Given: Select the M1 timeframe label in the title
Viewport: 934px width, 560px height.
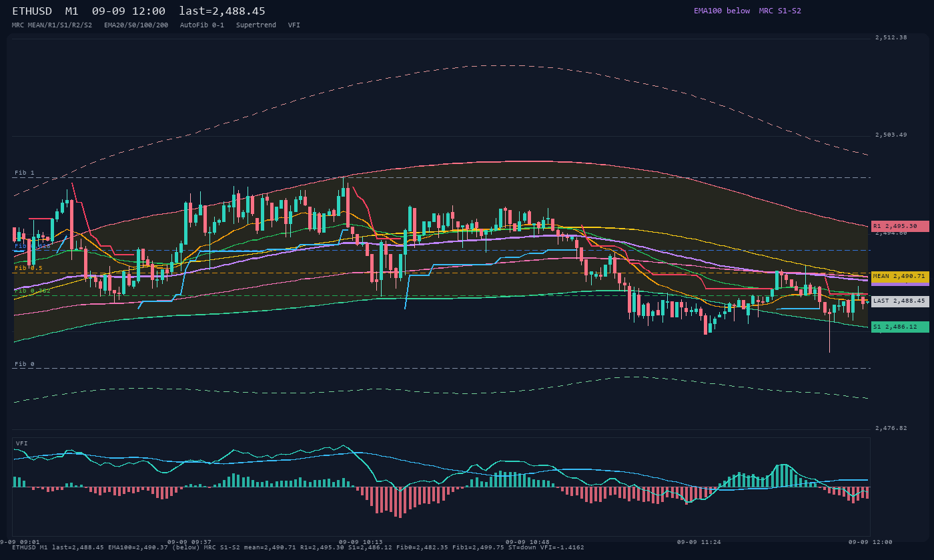Looking at the screenshot, I should [x=73, y=11].
